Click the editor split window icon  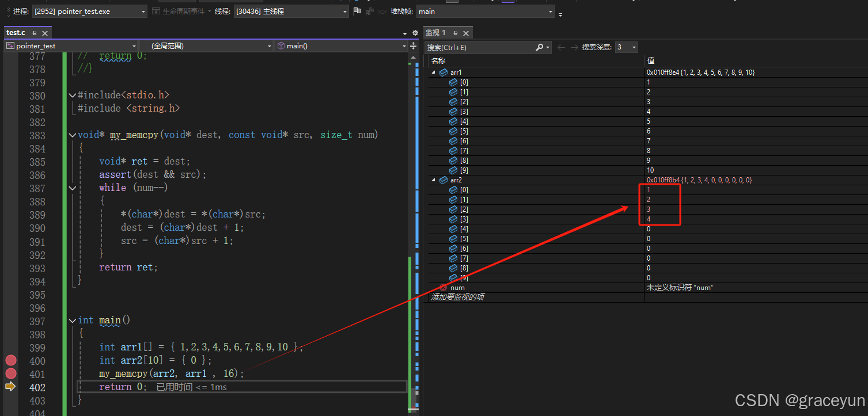click(413, 45)
